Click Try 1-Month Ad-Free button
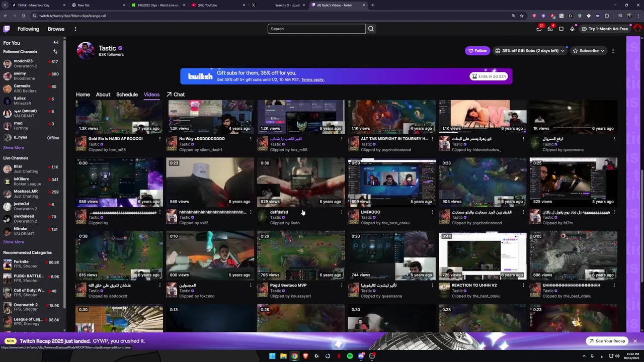 604,29
